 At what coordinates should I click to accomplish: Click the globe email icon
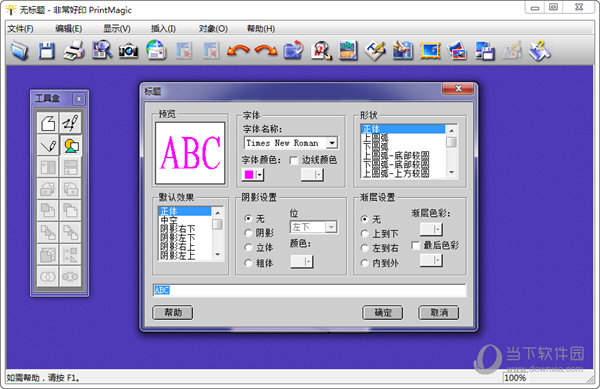156,50
